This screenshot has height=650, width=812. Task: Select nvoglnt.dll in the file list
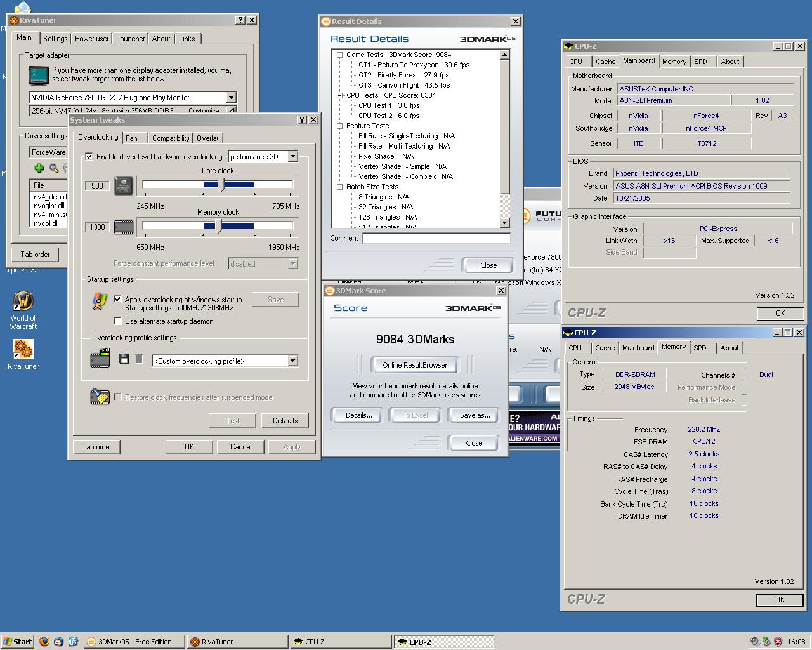coord(49,206)
